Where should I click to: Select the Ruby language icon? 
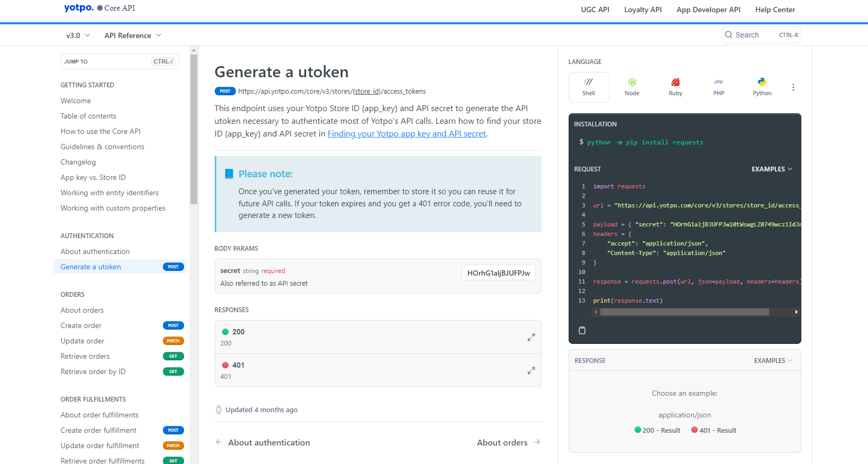[675, 87]
